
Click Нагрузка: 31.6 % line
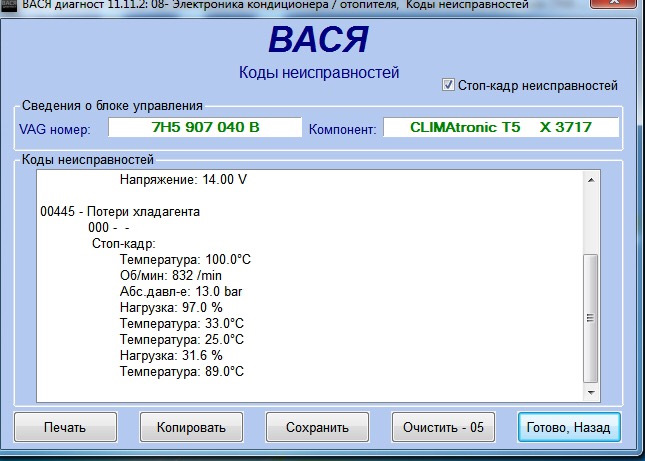click(171, 356)
